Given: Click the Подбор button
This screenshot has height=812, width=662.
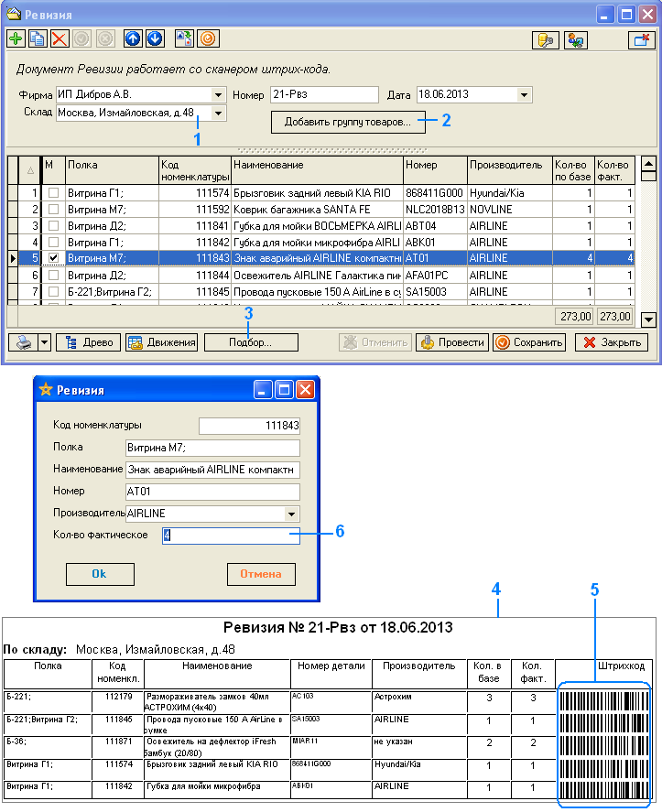Looking at the screenshot, I should (x=251, y=342).
